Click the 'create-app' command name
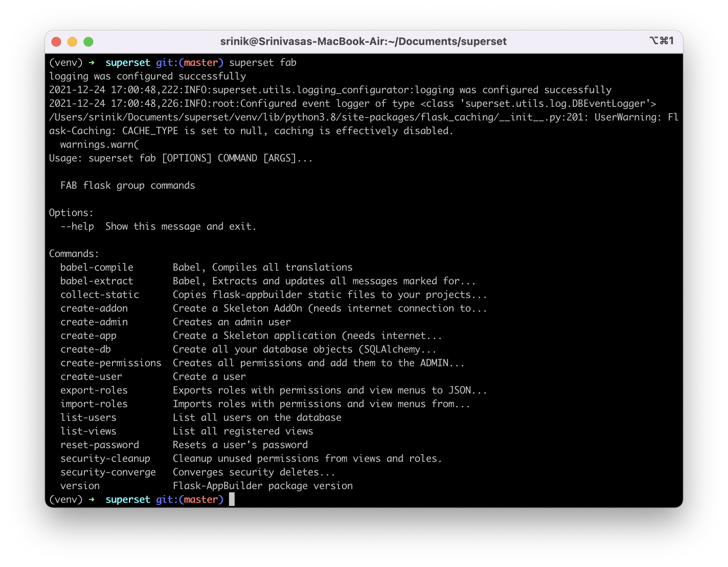Image resolution: width=728 pixels, height=567 pixels. click(x=88, y=336)
